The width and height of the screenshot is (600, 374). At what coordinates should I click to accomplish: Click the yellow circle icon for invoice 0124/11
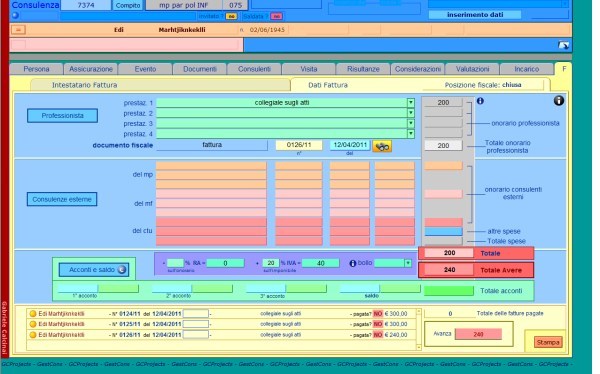click(33, 314)
